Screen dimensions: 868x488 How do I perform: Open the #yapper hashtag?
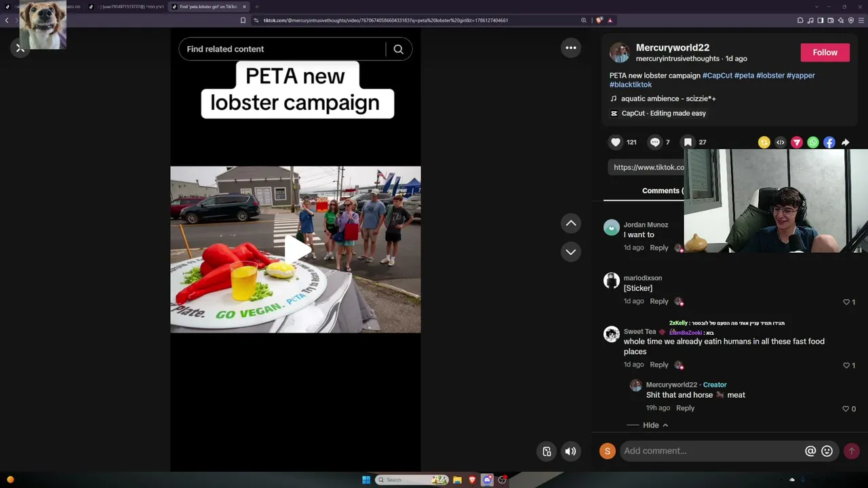point(801,75)
